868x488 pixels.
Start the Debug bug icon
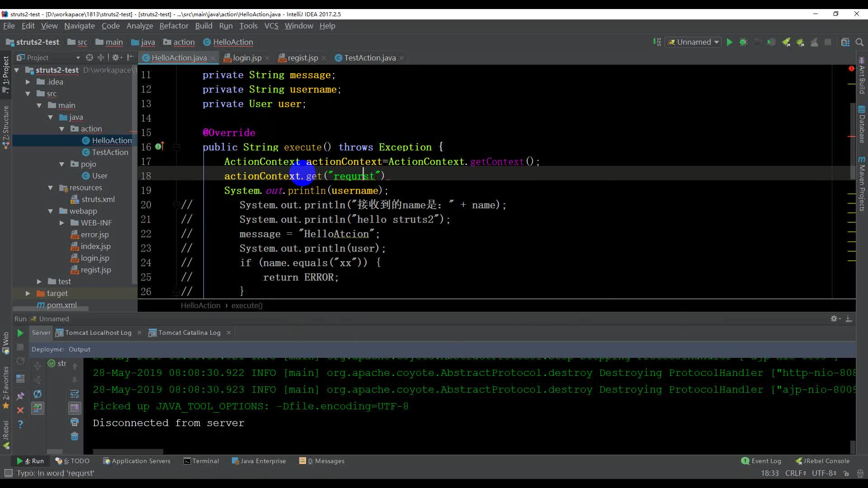point(743,42)
